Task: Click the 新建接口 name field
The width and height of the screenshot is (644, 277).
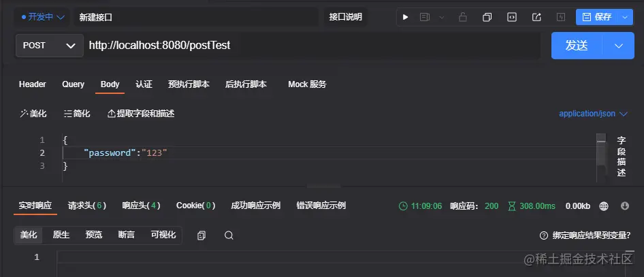Action: pyautogui.click(x=196, y=17)
